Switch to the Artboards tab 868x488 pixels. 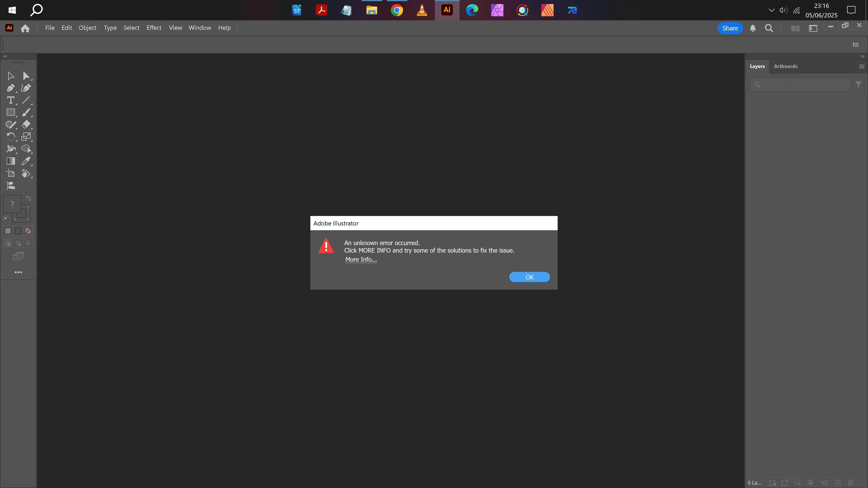[785, 66]
